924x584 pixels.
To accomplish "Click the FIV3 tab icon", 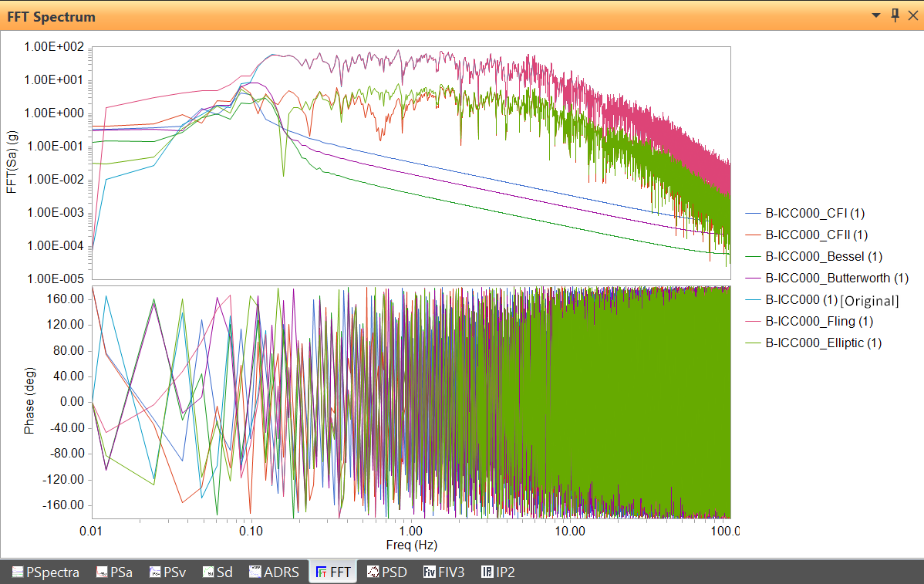I will (430, 572).
